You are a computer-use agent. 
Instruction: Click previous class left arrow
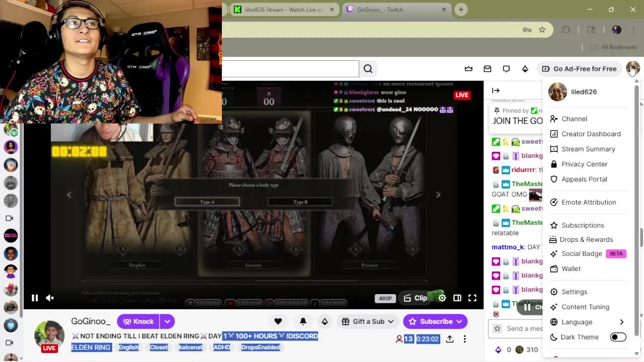click(69, 195)
